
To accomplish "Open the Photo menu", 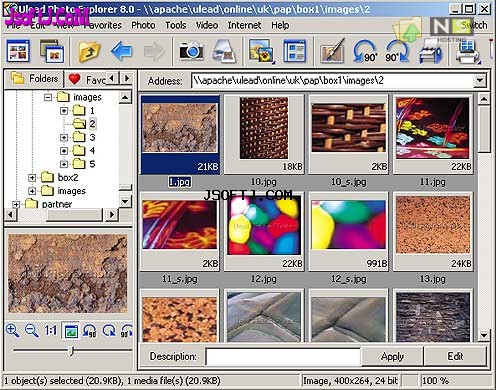I will pos(143,25).
